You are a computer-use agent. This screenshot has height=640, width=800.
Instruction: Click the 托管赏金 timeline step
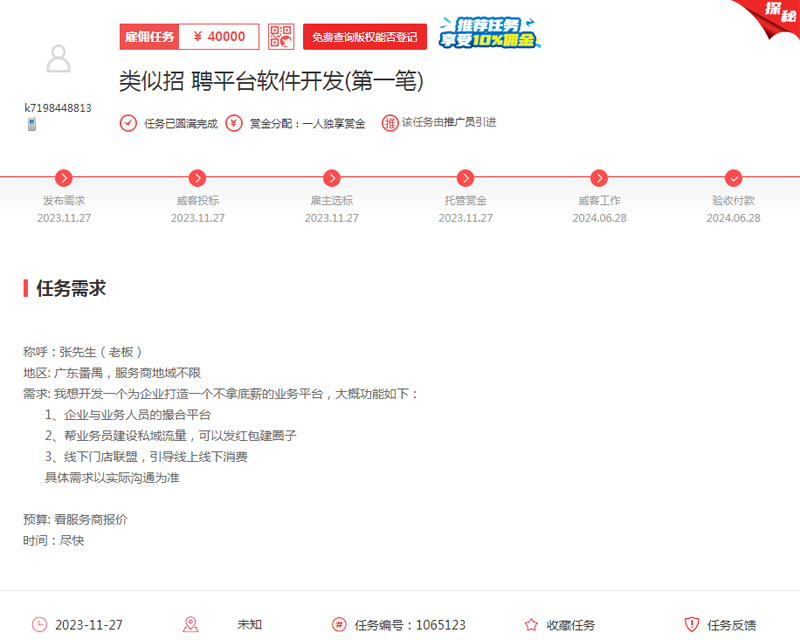tap(465, 178)
